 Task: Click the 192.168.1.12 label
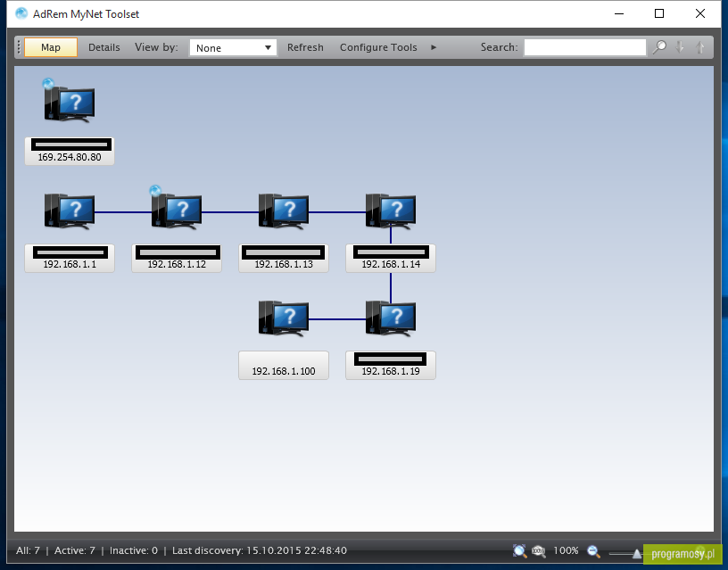pos(177,258)
